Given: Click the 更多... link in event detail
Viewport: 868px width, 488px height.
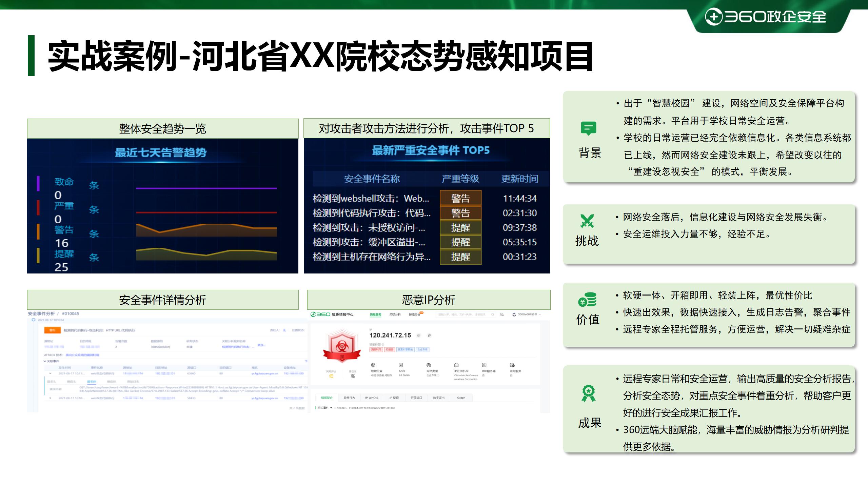Looking at the screenshot, I should click(x=261, y=345).
